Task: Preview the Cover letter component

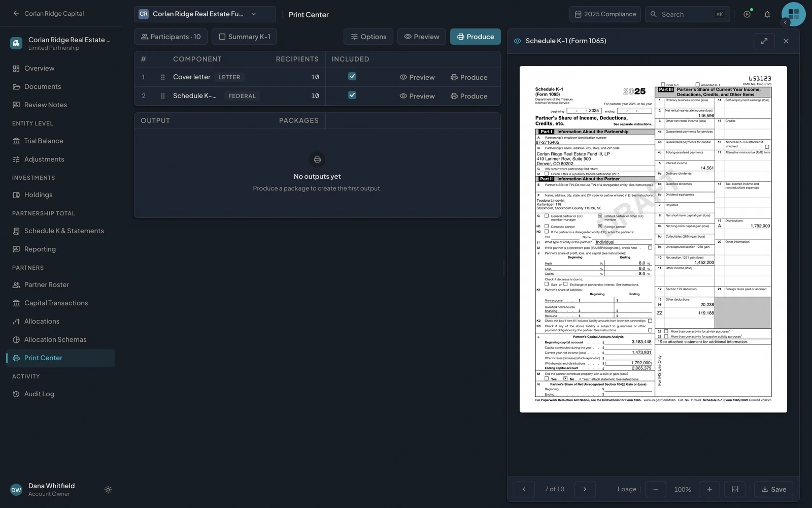Action: (417, 77)
